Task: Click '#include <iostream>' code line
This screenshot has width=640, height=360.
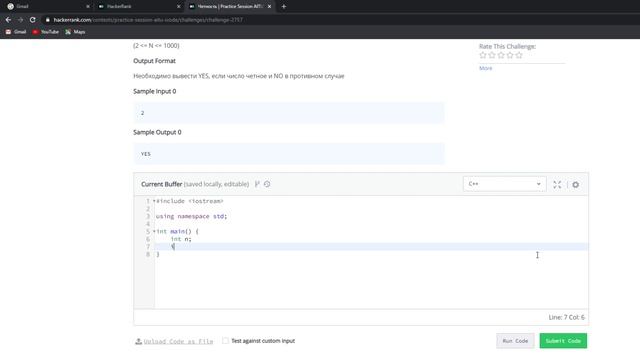Action: pos(190,201)
